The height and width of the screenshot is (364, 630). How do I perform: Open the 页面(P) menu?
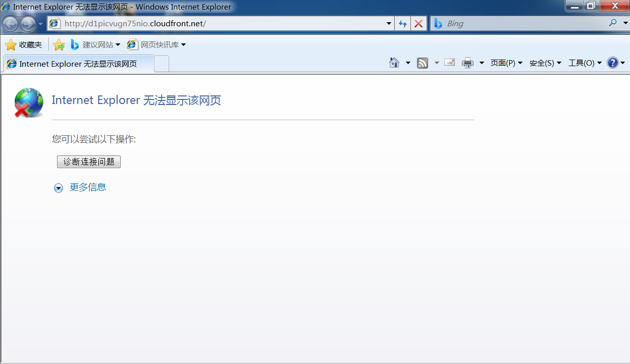pyautogui.click(x=506, y=63)
